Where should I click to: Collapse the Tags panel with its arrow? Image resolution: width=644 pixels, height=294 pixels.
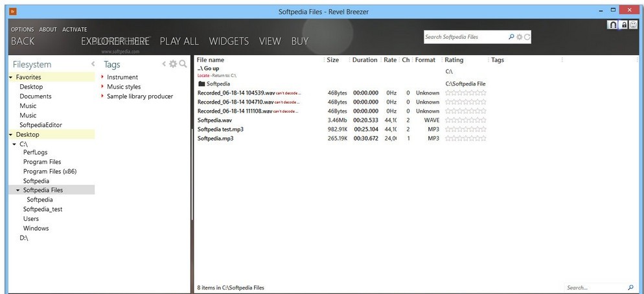tap(164, 64)
